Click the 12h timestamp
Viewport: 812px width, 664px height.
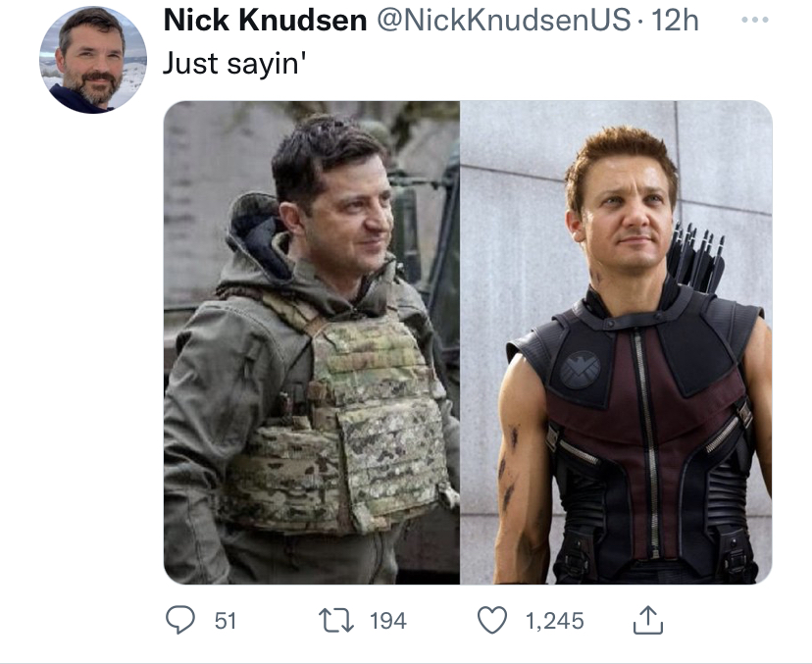click(x=675, y=20)
